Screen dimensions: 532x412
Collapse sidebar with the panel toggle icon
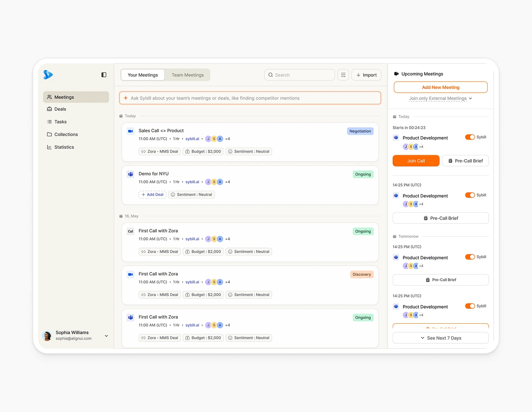(104, 75)
